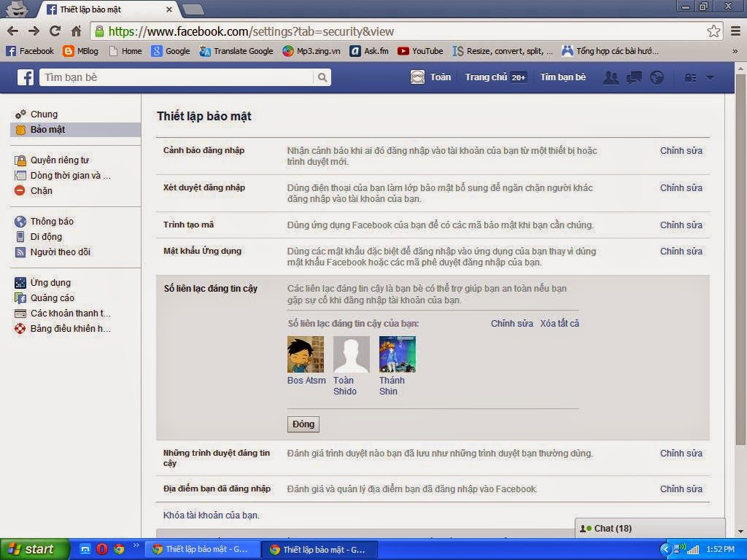Show more bookmarks with the chevron
The height and width of the screenshot is (560, 747).
coord(735,51)
